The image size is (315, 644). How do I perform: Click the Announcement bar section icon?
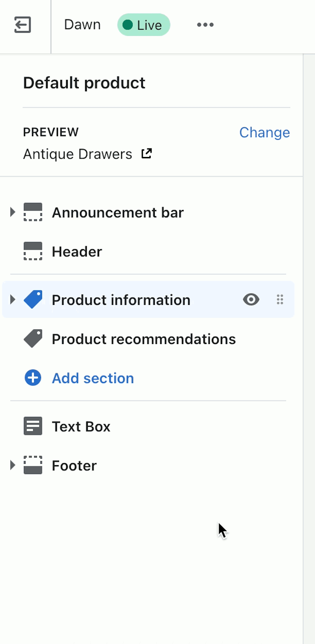[x=33, y=212]
